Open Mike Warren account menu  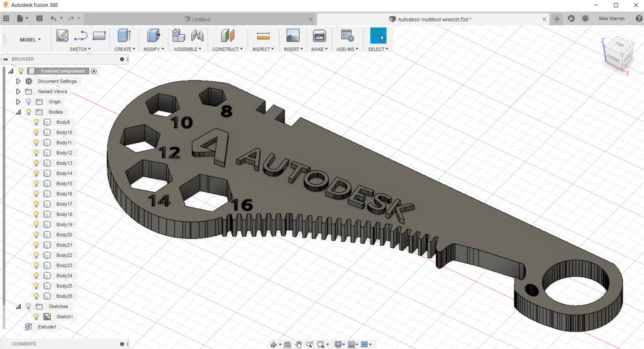pos(611,18)
